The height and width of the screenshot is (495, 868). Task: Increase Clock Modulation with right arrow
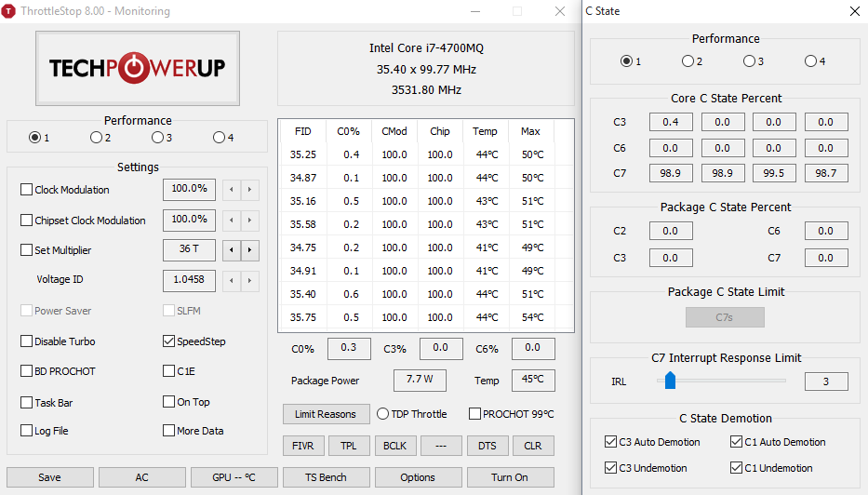coord(249,190)
